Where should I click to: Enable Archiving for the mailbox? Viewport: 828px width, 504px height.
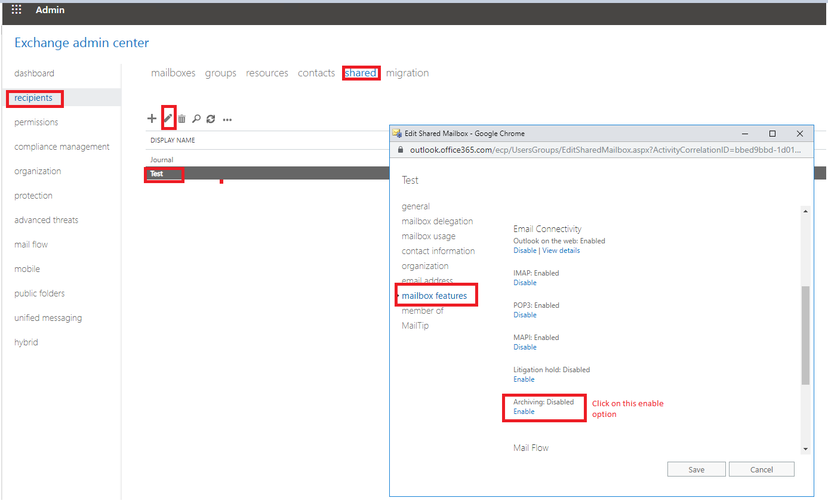pos(524,412)
